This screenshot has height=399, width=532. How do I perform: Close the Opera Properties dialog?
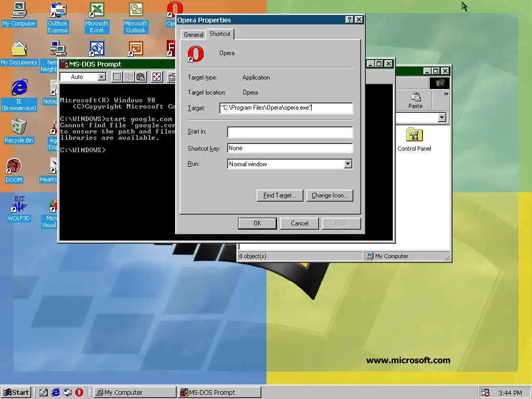(x=358, y=20)
